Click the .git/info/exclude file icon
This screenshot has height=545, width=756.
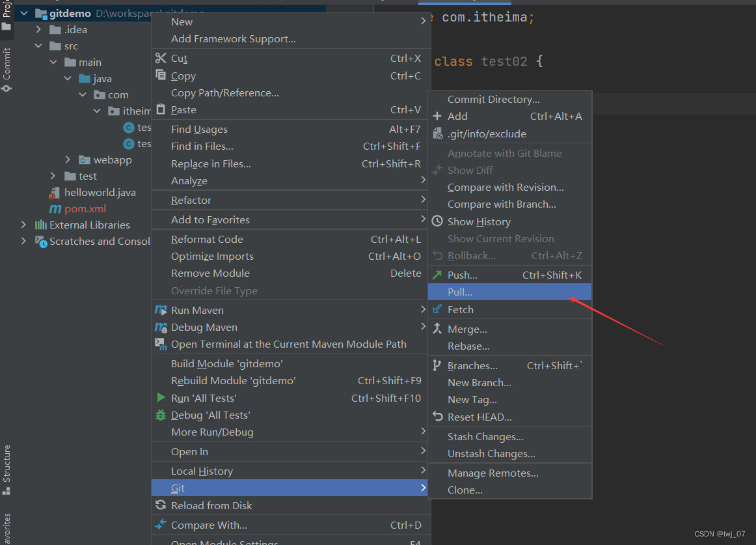click(437, 133)
